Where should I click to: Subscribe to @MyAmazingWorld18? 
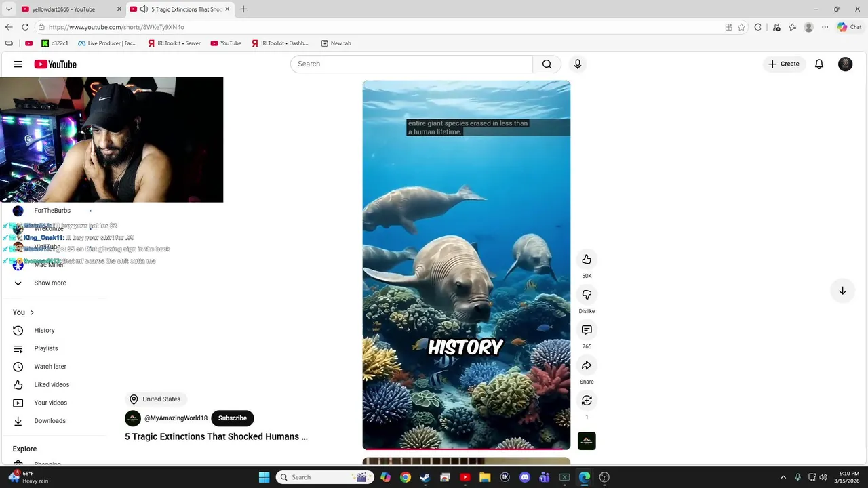pos(233,418)
